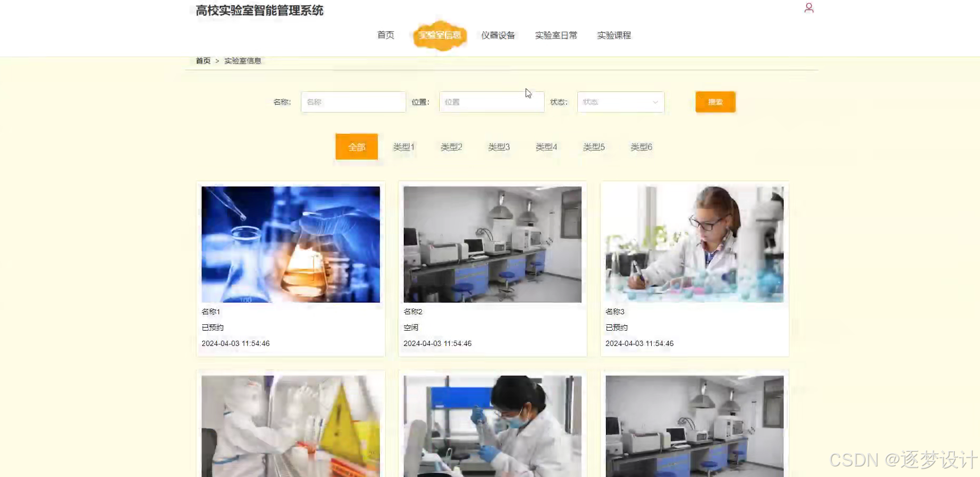Click the 名称 input field
980x477 pixels.
pos(353,102)
